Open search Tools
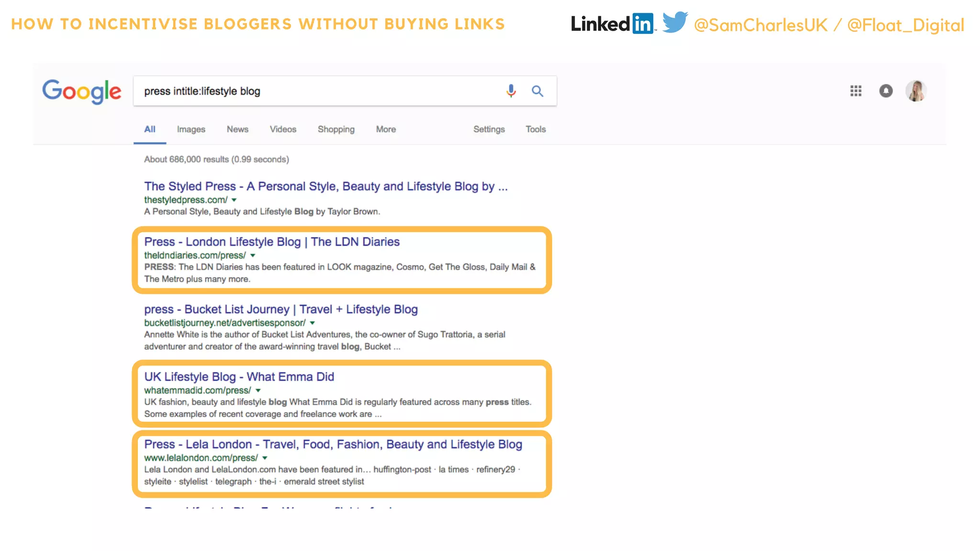980x551 pixels. 535,129
